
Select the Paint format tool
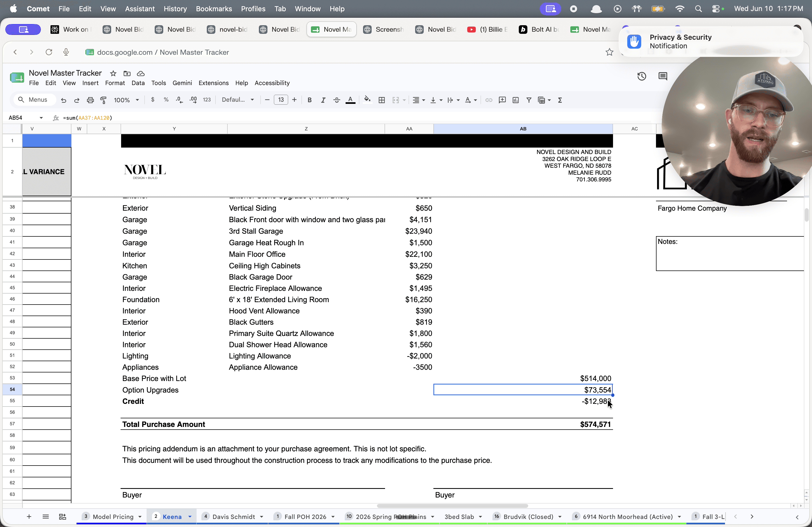103,100
